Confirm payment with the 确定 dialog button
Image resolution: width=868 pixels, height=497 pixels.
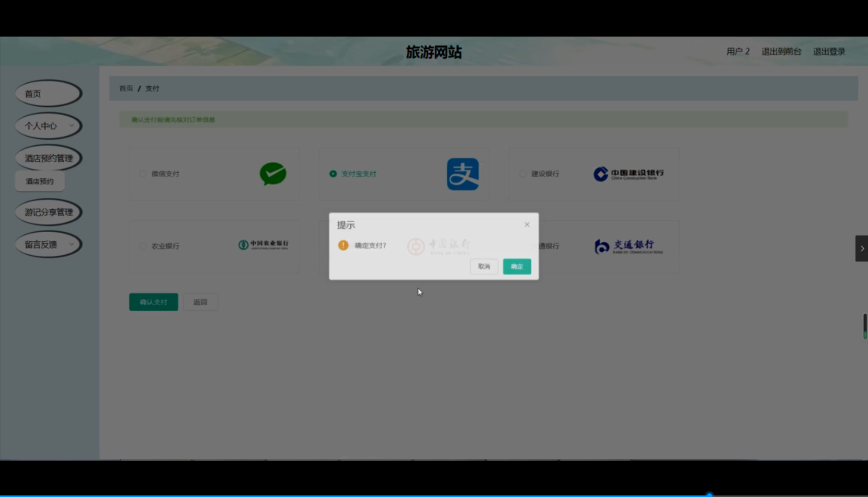517,267
